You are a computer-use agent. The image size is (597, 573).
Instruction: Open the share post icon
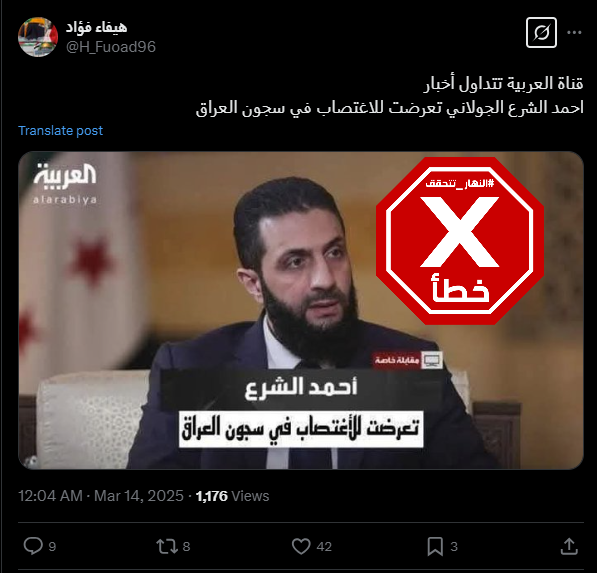pos(569,546)
